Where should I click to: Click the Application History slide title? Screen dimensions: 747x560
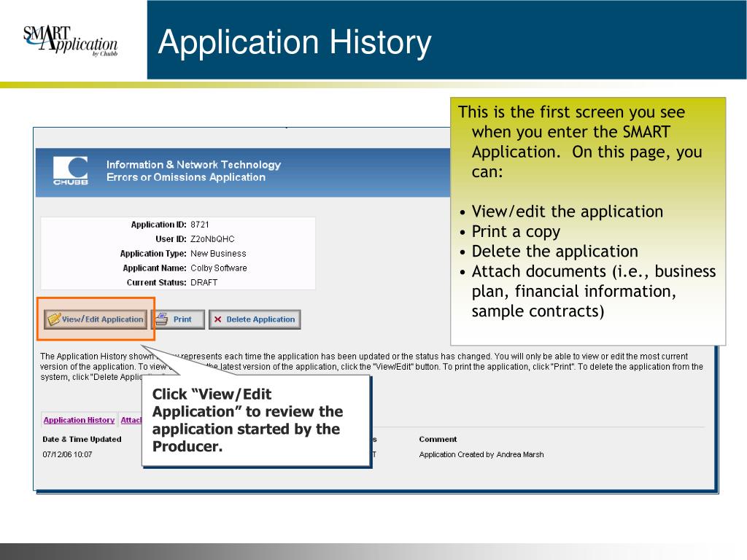295,42
